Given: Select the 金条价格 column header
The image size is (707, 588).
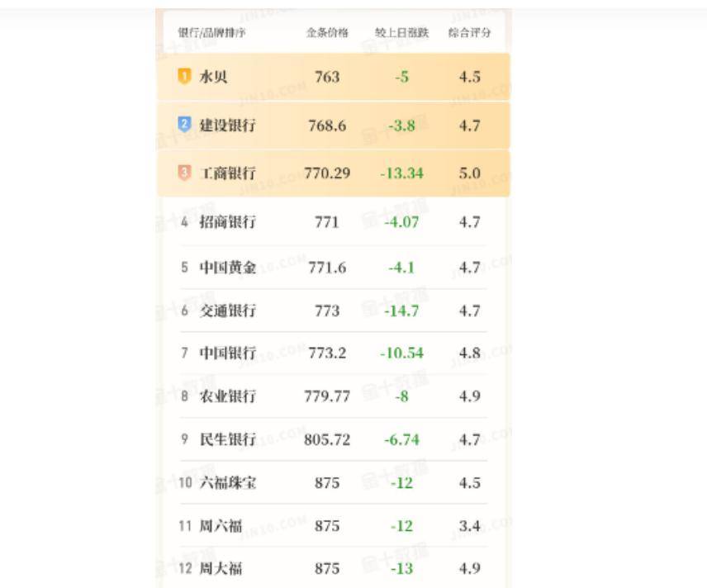Looking at the screenshot, I should [327, 32].
